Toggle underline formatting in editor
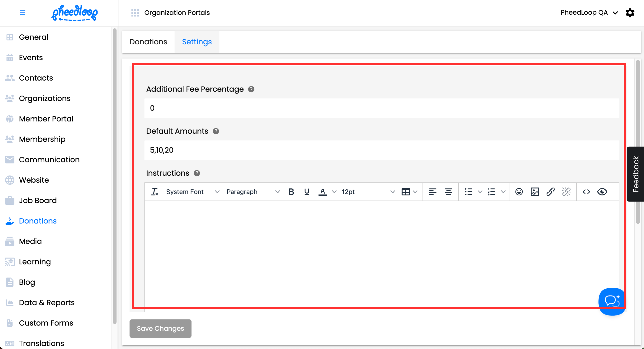 (307, 192)
